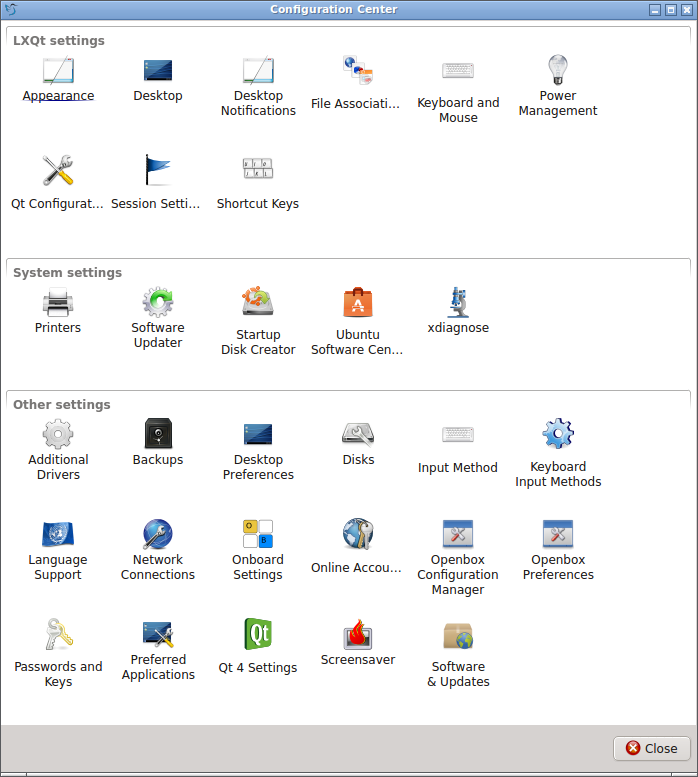Open Power Management lightbulb icon

pyautogui.click(x=558, y=70)
